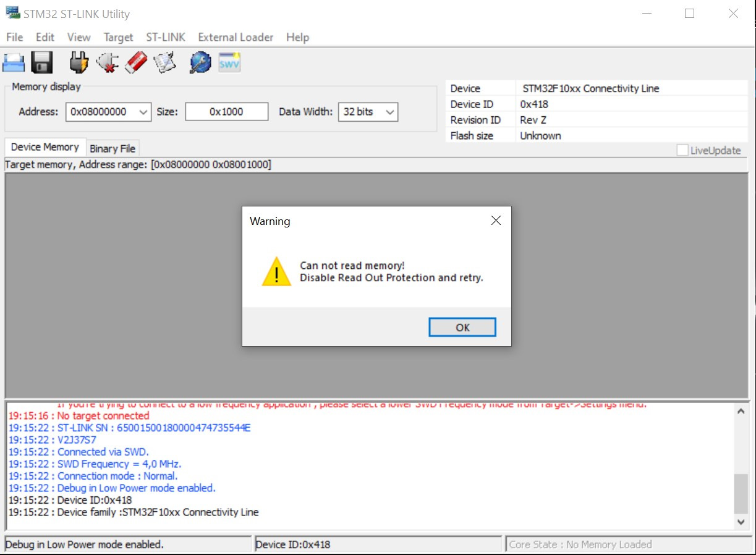Open the ST-LINK menu
Viewport: 756px width, 555px height.
coord(166,37)
